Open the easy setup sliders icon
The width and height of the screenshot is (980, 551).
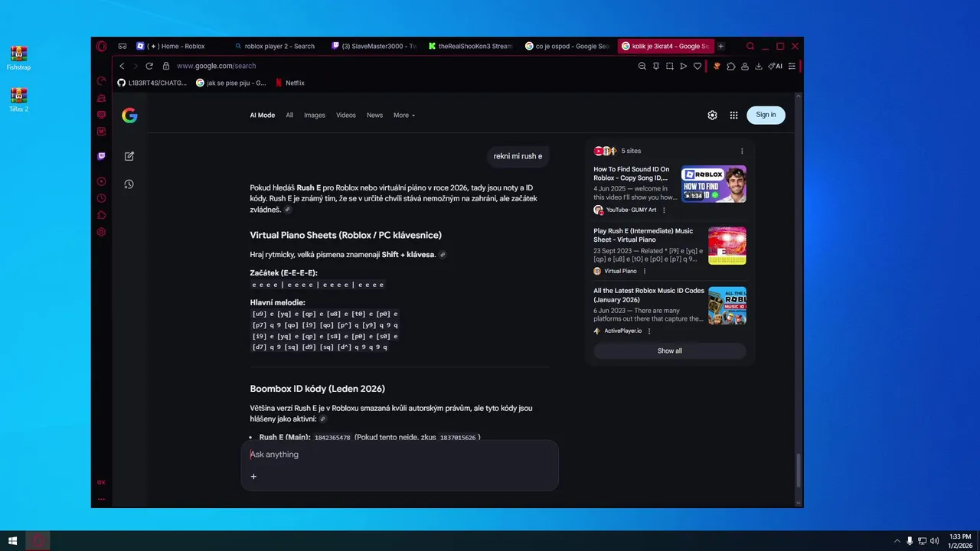tap(792, 66)
